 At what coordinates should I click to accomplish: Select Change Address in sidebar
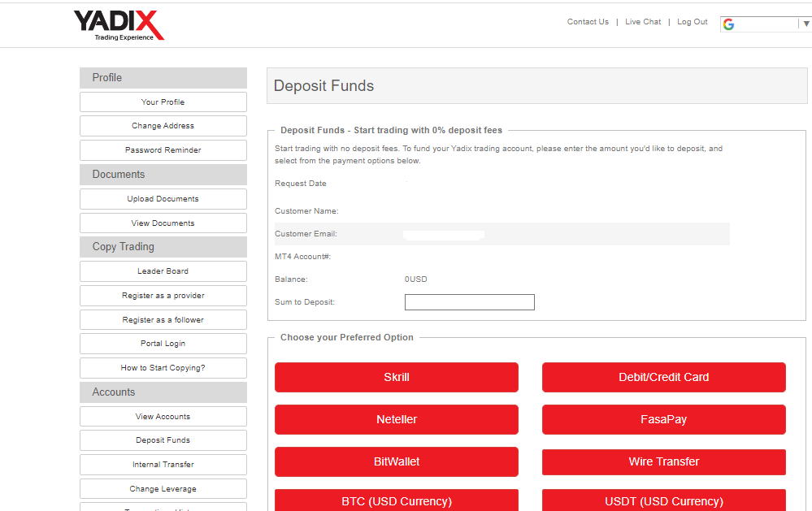point(163,126)
